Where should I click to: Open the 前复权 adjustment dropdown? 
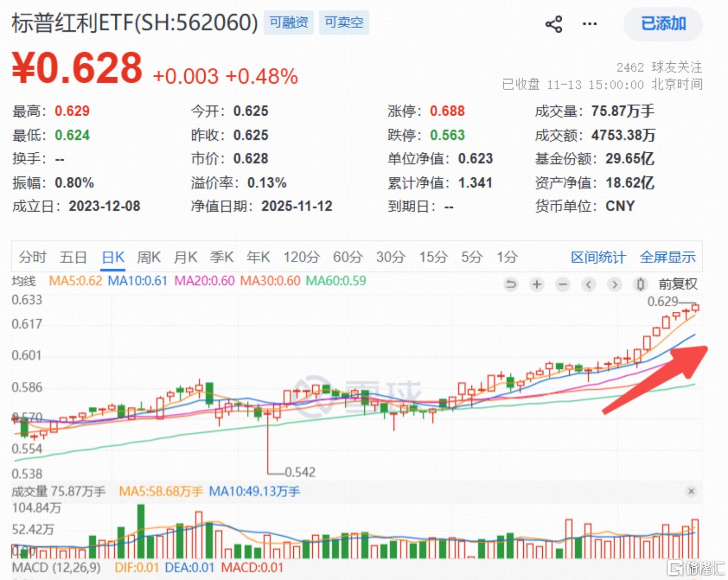[678, 284]
